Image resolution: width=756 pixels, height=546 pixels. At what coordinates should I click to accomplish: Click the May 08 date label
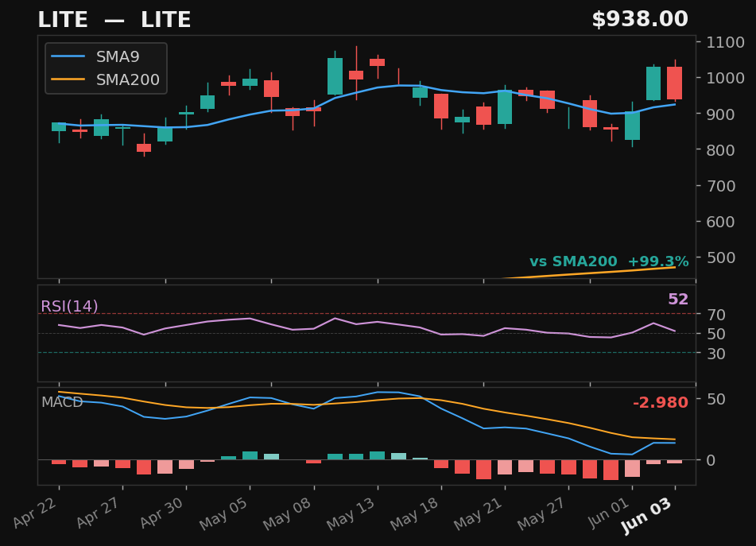coord(288,513)
